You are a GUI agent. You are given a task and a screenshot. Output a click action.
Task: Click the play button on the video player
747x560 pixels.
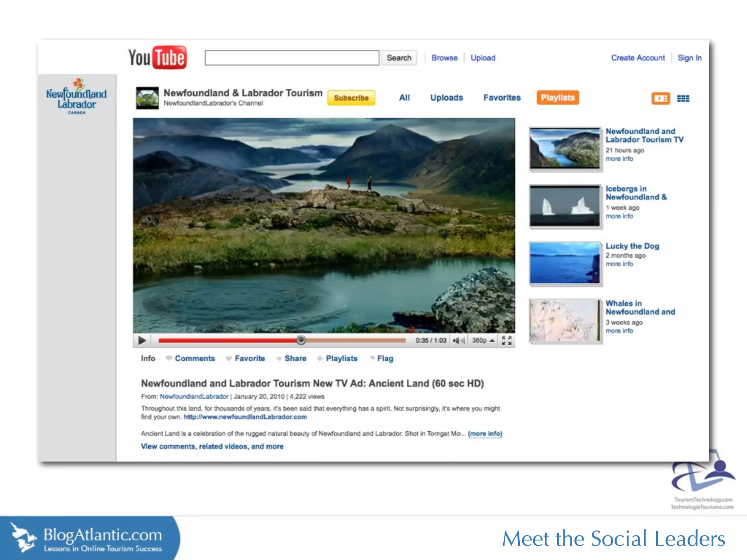click(x=142, y=341)
